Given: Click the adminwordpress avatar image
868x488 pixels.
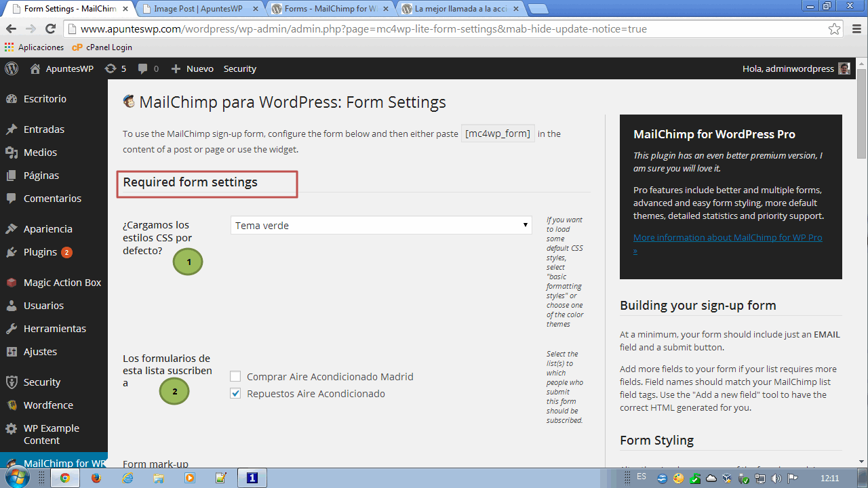Looking at the screenshot, I should coord(844,68).
